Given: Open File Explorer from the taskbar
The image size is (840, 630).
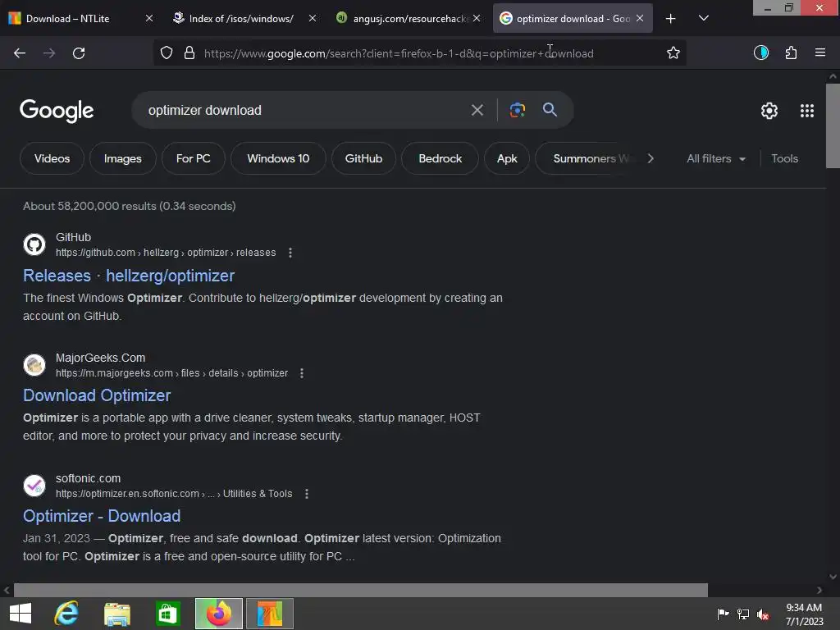Looking at the screenshot, I should coord(116,614).
